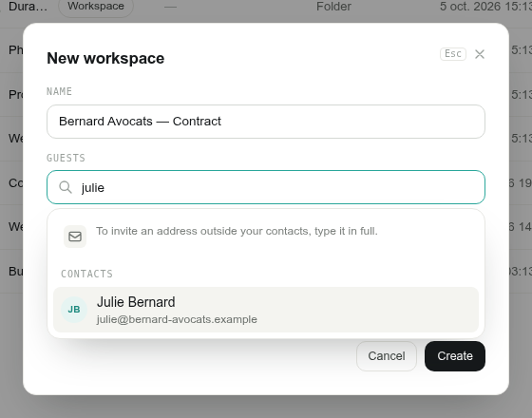Click the CONTACTS section label
The height and width of the screenshot is (418, 532).
[86, 274]
